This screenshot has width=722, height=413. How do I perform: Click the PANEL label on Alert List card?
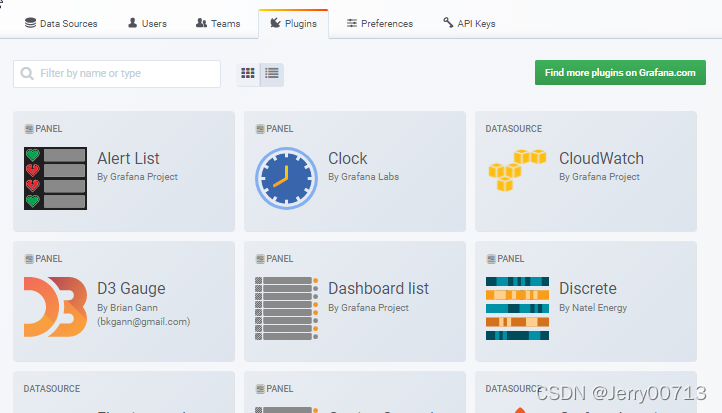pyautogui.click(x=49, y=129)
